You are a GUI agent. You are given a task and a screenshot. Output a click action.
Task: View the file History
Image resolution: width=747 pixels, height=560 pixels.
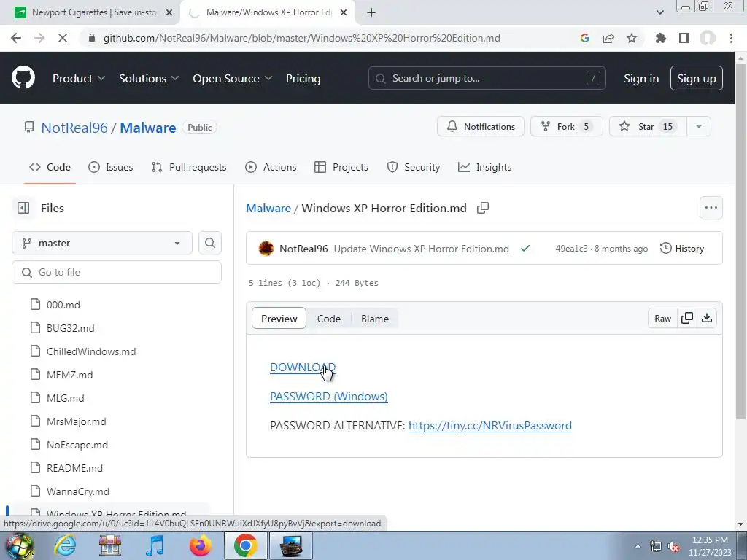682,248
